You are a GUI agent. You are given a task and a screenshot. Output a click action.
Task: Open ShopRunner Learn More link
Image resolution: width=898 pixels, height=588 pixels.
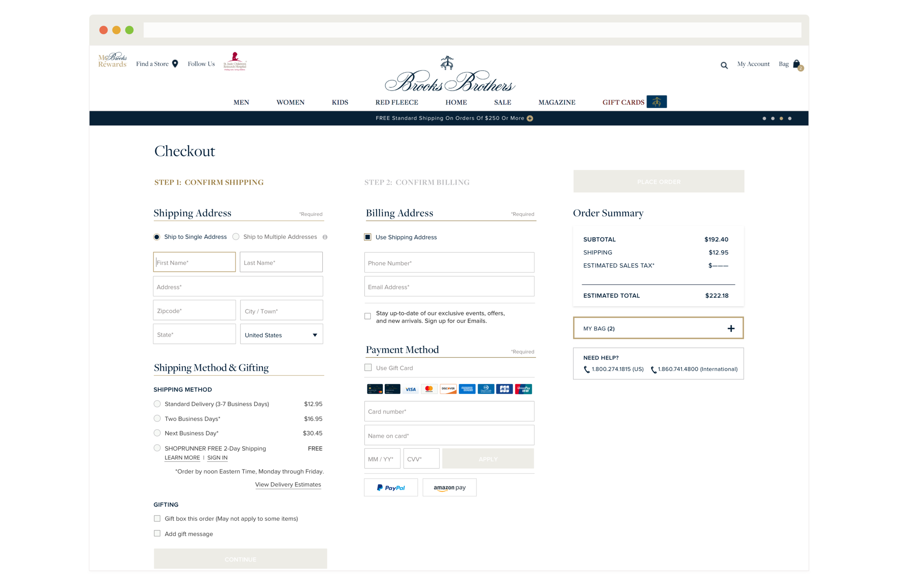(x=182, y=458)
